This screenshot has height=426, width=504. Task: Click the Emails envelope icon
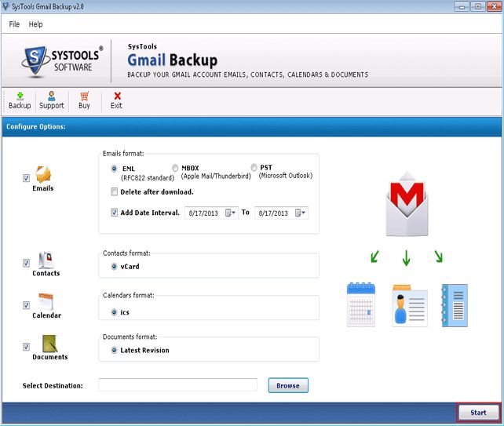point(43,174)
